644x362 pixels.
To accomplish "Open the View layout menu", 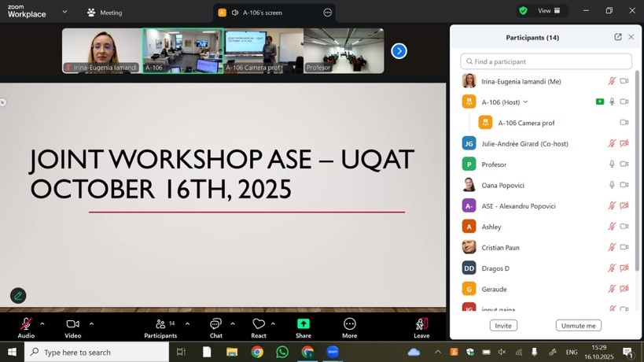I will pos(549,11).
